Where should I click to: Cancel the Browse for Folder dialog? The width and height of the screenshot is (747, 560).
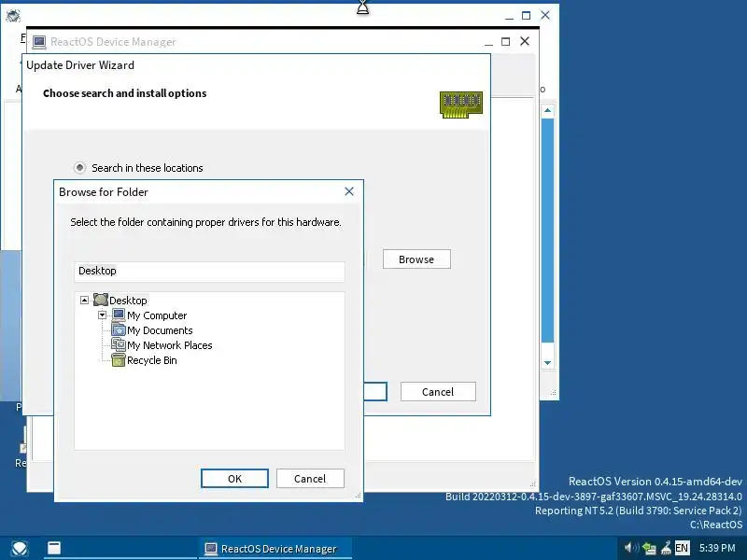coord(310,479)
